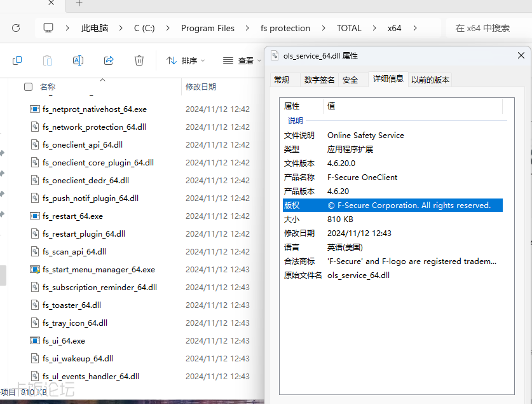Click the This PC monitor icon in address bar
This screenshot has width=532, height=404.
click(x=48, y=28)
